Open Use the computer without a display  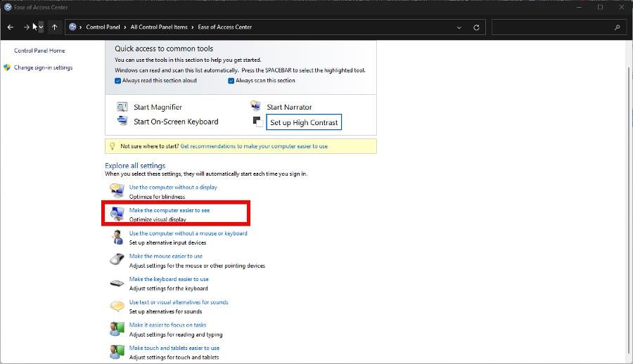click(173, 187)
